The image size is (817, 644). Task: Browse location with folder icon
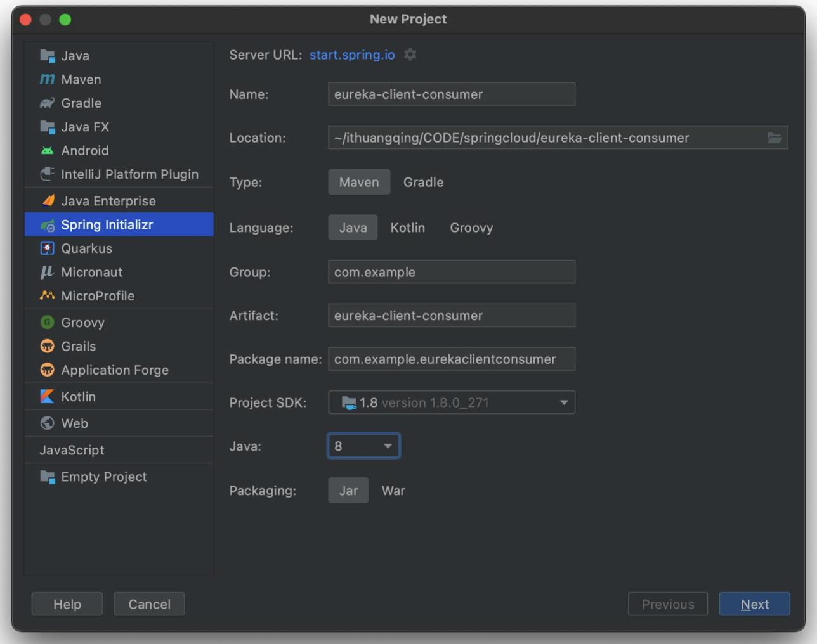point(774,138)
